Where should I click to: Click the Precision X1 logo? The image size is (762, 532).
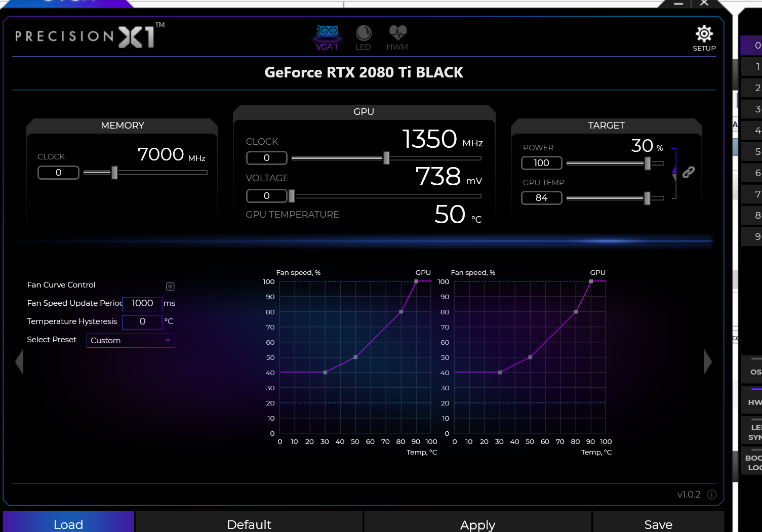coord(90,35)
